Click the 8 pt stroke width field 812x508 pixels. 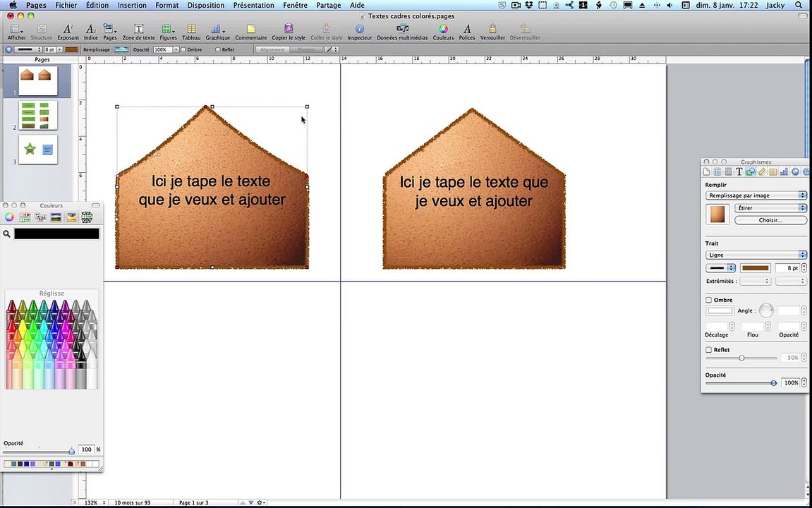click(787, 267)
